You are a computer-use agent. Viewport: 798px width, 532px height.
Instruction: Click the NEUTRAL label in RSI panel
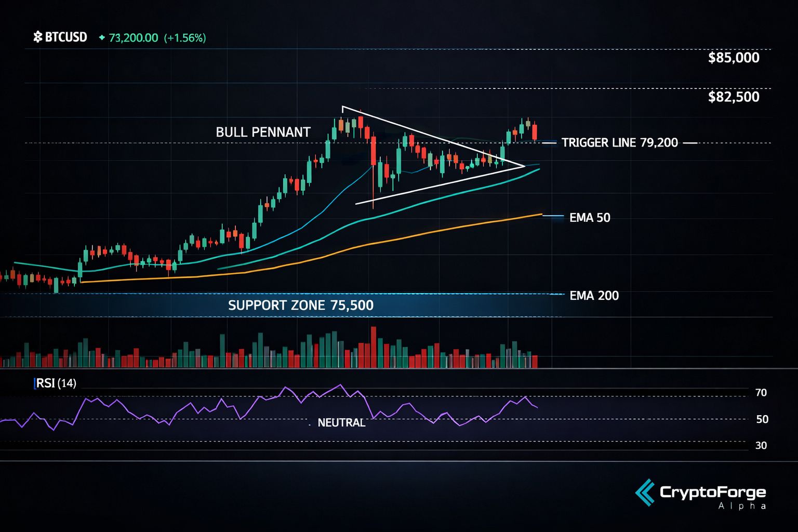click(x=341, y=423)
